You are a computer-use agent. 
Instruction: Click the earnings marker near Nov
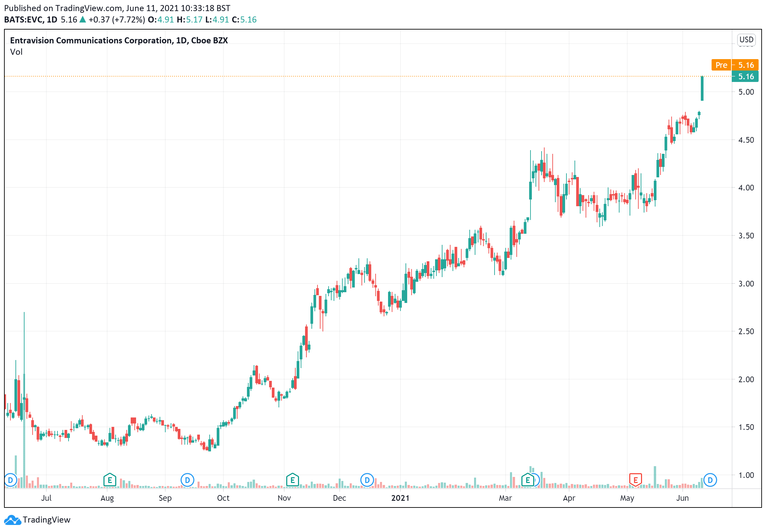(x=292, y=480)
